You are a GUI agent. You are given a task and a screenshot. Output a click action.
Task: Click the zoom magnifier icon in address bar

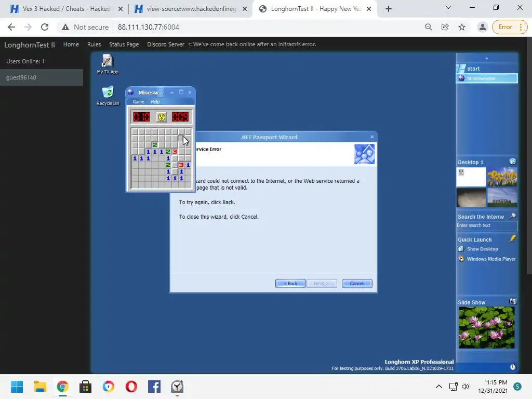(429, 27)
